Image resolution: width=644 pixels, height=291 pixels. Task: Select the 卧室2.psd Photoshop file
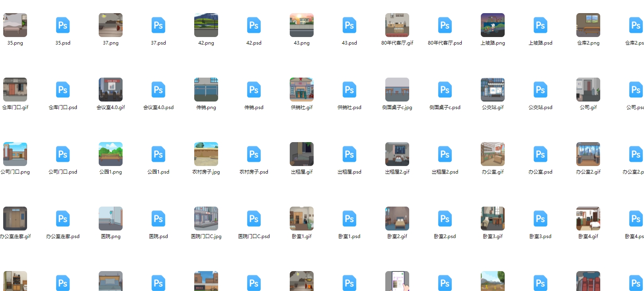(x=445, y=219)
